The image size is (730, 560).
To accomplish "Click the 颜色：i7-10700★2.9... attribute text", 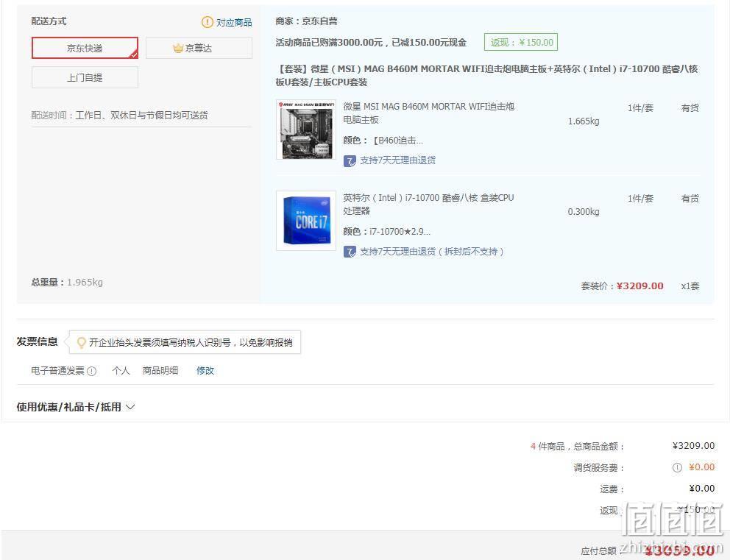I will 386,231.
